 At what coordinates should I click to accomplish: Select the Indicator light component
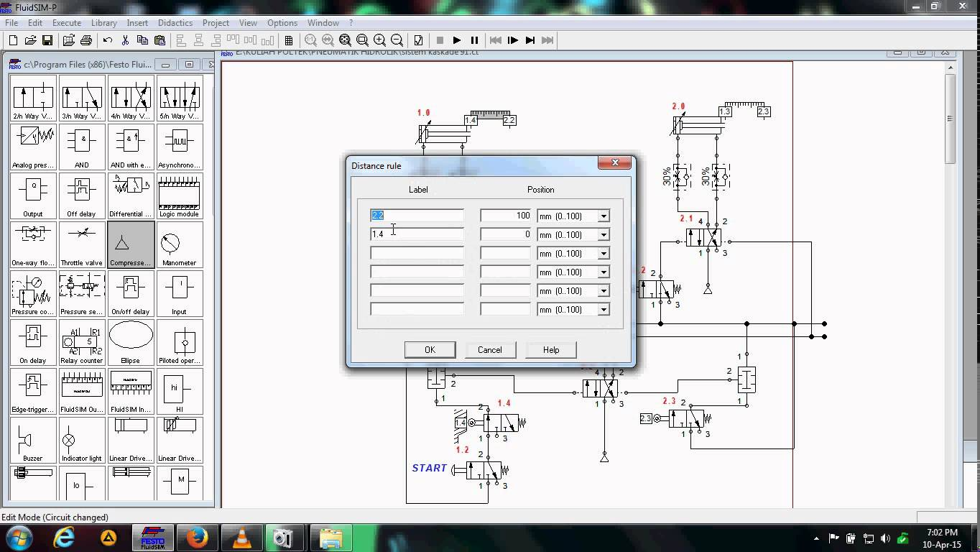click(x=82, y=440)
